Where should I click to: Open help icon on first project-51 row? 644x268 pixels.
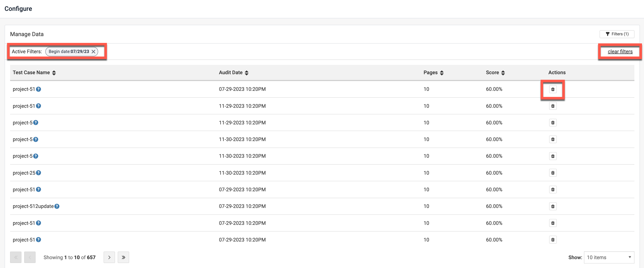(38, 89)
